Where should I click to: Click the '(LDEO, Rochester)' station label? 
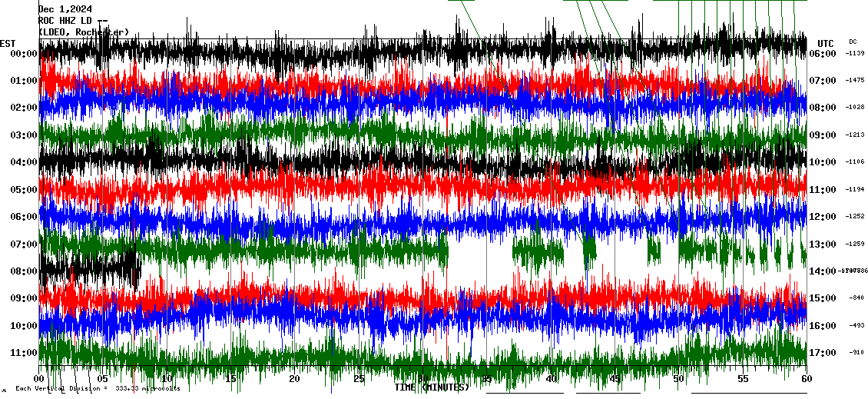click(84, 32)
